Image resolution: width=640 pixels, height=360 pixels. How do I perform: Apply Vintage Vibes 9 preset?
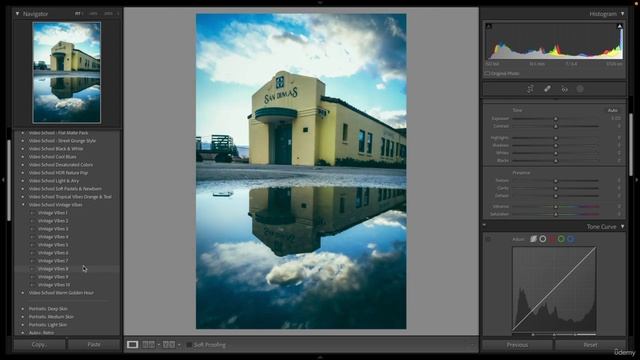point(53,277)
